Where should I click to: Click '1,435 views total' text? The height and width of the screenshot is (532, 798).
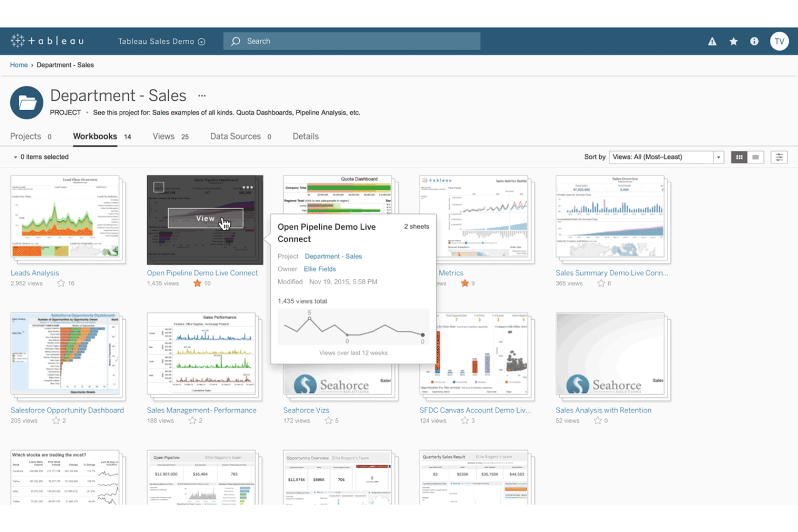click(302, 301)
